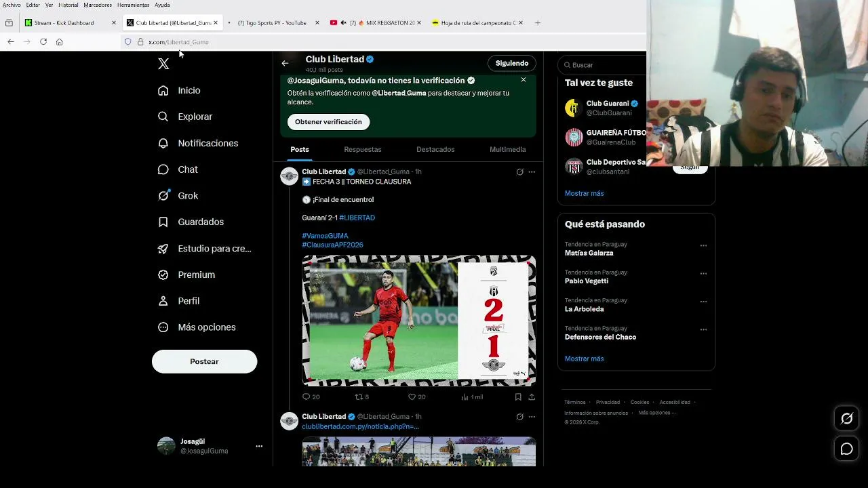
Task: Open account menu dots next to Josagül
Action: (x=259, y=446)
